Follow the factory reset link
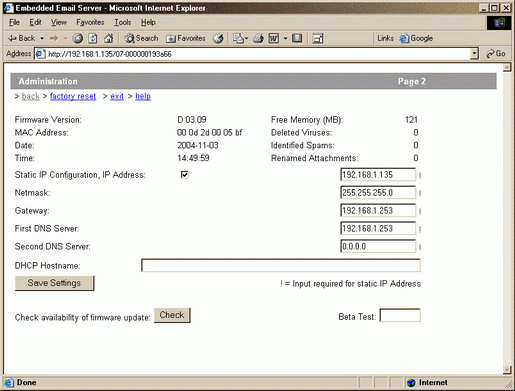Viewport: 515px width, 391px height. [73, 96]
